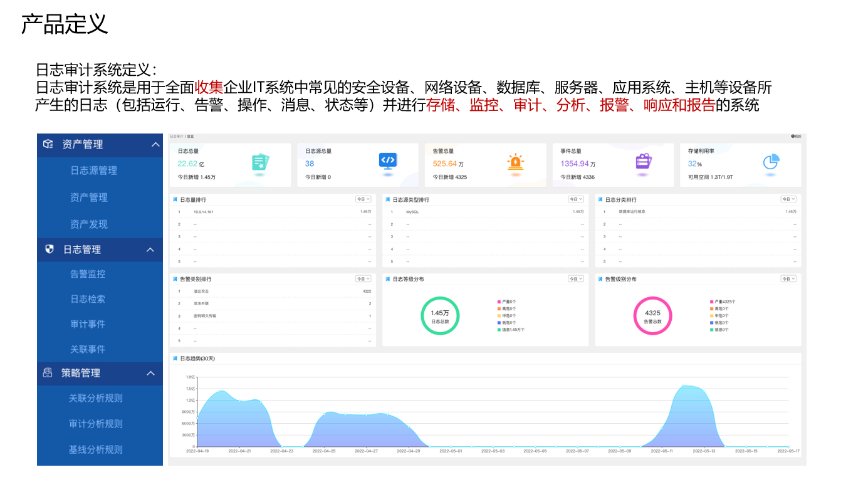Click the green document icon on 日志总量 card
The width and height of the screenshot is (868, 487).
260,162
